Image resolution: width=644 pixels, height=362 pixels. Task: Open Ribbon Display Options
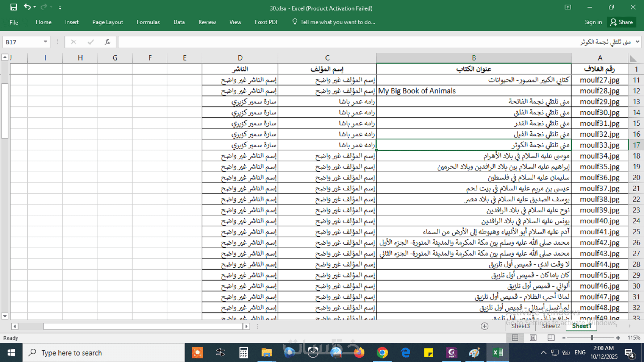click(x=568, y=7)
